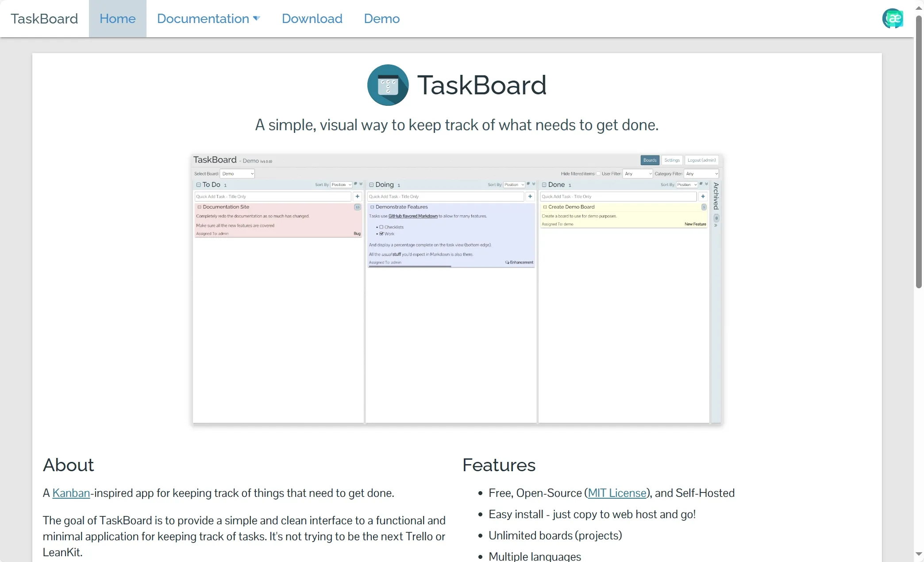Click the Boards button in the screenshot
The image size is (924, 562).
pos(650,160)
